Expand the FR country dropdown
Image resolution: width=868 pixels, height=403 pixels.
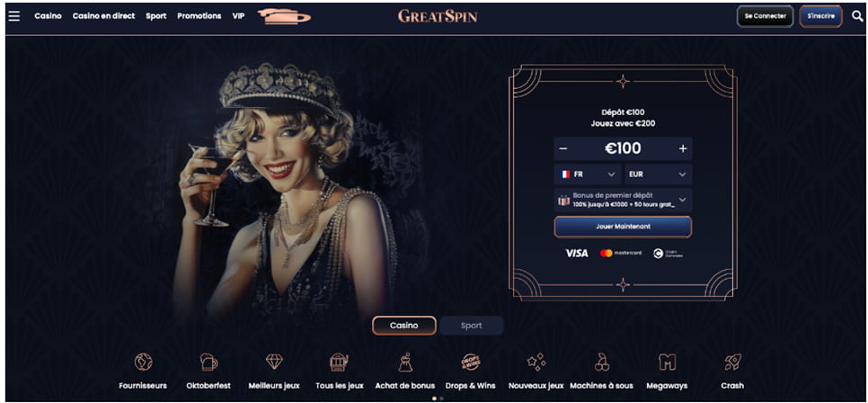point(588,174)
